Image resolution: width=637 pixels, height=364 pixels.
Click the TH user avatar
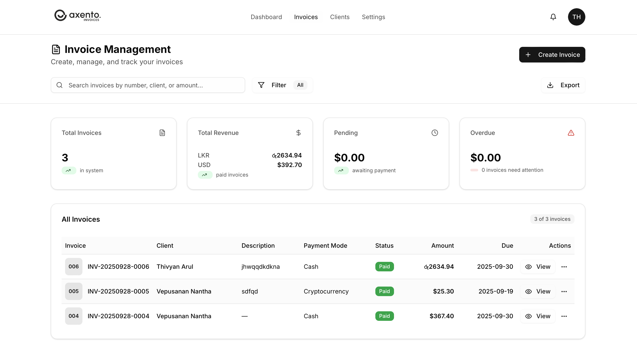576,17
